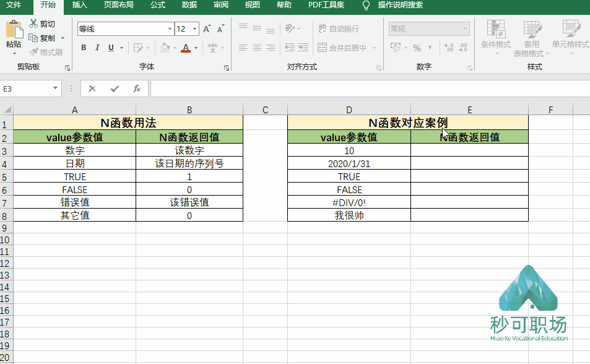The image size is (590, 364).
Task: Click the wén phonetic guide icon
Action: pos(212,48)
